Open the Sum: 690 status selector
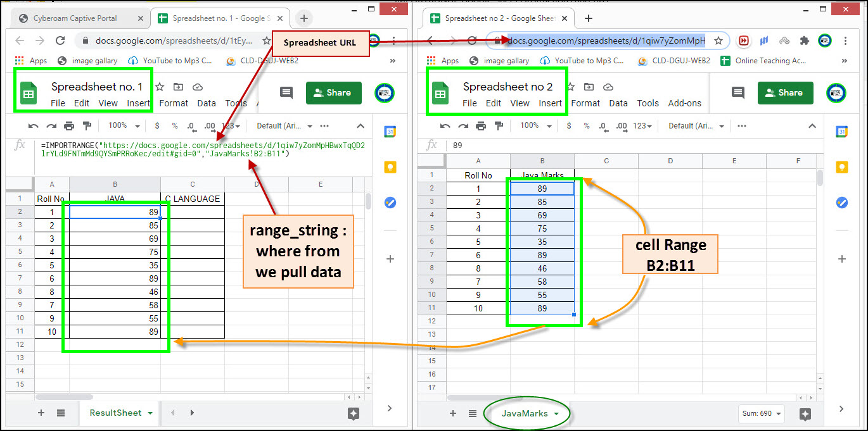The image size is (868, 431). click(x=761, y=413)
